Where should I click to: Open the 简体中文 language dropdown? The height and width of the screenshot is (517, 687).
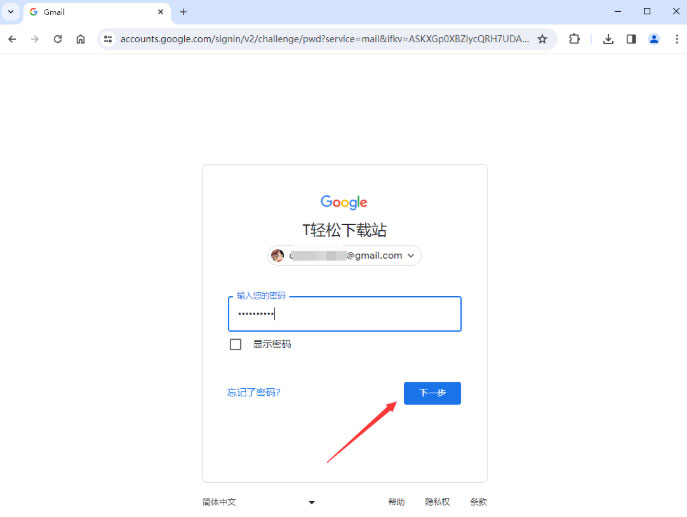pos(259,502)
